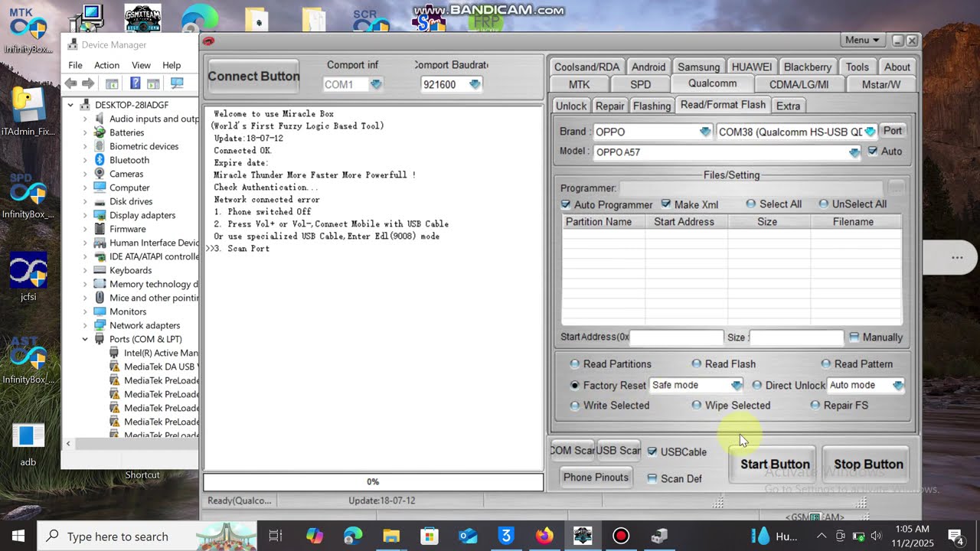Viewport: 980px width, 551px height.
Task: Choose the Wipe Selected radio option
Action: pos(697,405)
